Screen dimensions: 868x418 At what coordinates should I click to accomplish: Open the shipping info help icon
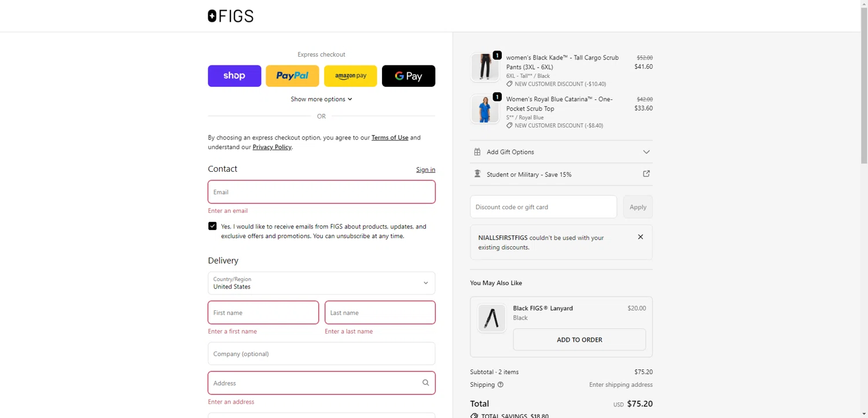pos(501,384)
